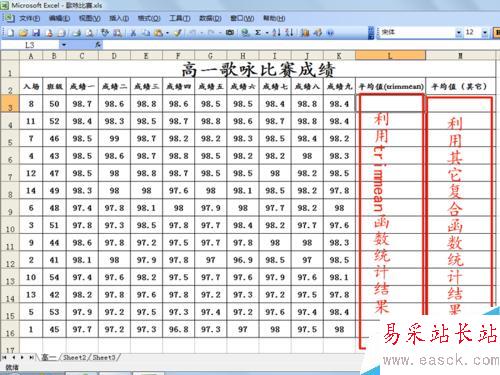Open the font size 12 dropdown arrow
Screen dimensions: 500x375
(x=485, y=32)
